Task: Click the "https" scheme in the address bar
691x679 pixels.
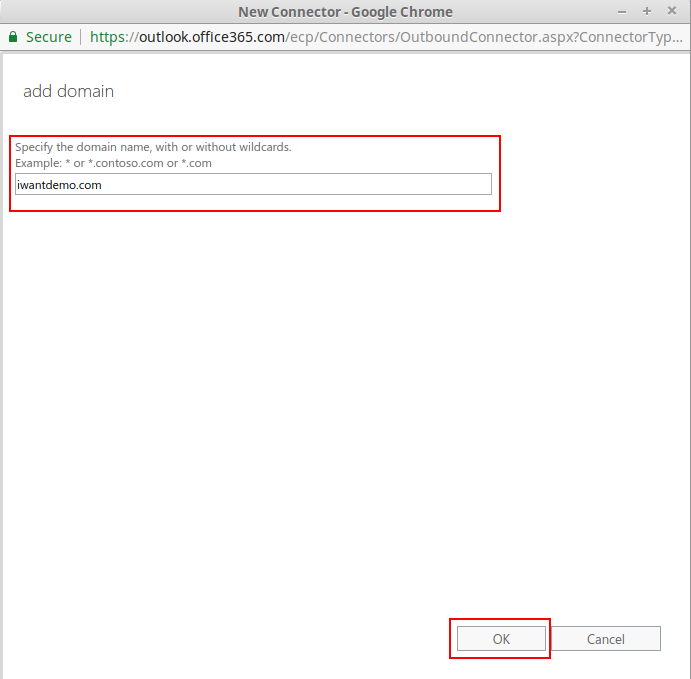Action: click(109, 36)
